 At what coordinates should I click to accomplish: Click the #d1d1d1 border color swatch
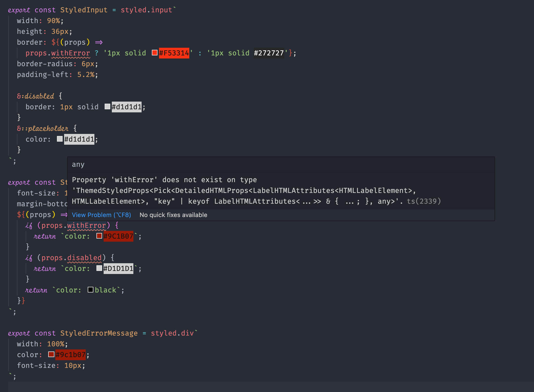(x=107, y=106)
